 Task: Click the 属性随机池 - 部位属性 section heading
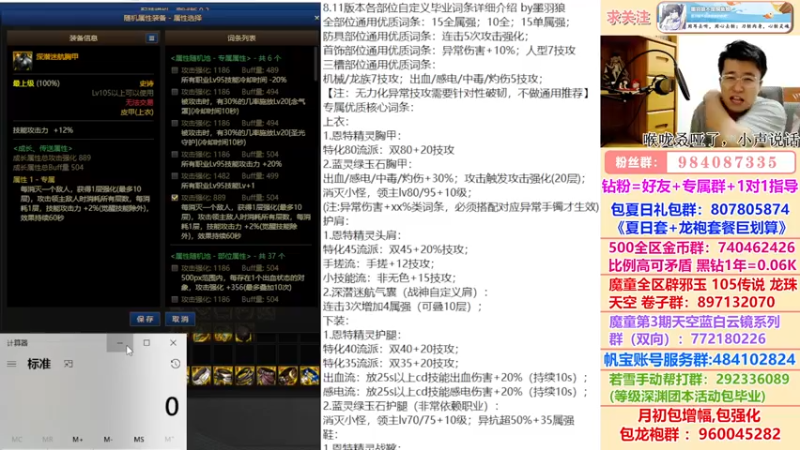pyautogui.click(x=228, y=256)
